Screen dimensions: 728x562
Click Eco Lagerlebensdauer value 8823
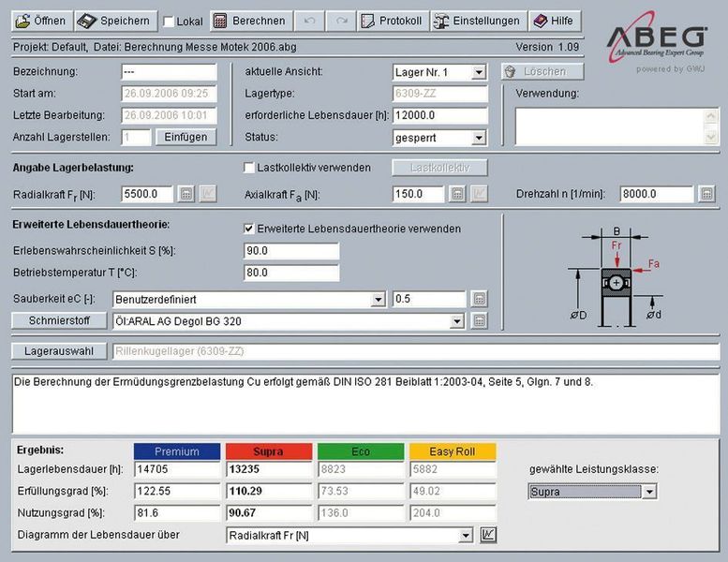[362, 469]
